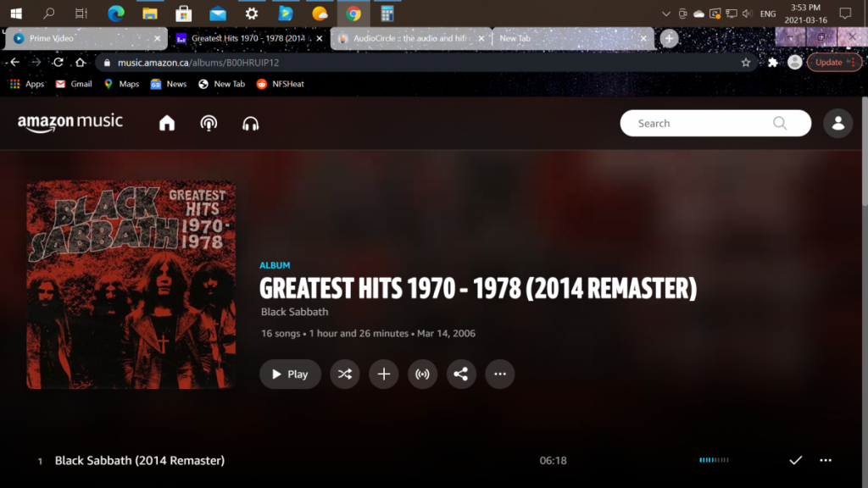Viewport: 868px width, 488px height.
Task: Shuffle the album
Action: coord(345,374)
